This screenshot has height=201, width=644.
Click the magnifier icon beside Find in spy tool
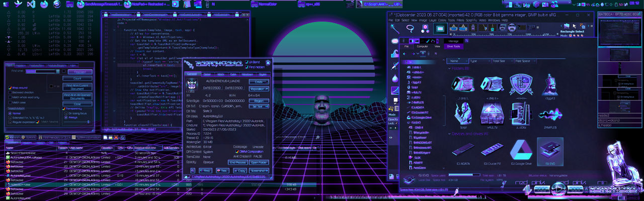tap(193, 170)
